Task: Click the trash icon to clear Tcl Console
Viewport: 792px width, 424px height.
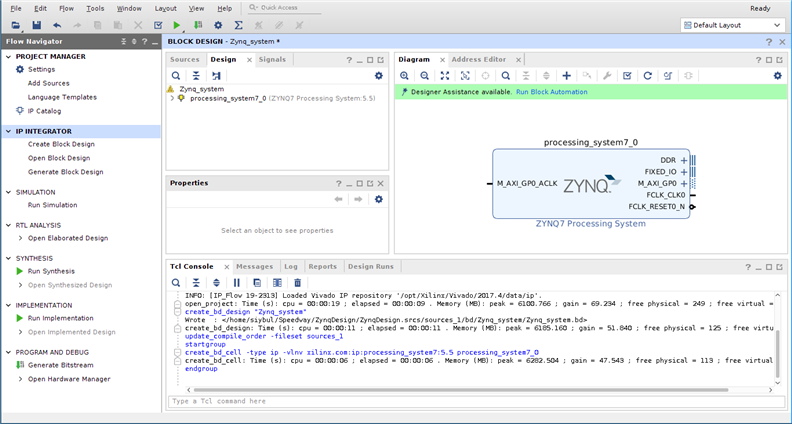Action: click(297, 283)
